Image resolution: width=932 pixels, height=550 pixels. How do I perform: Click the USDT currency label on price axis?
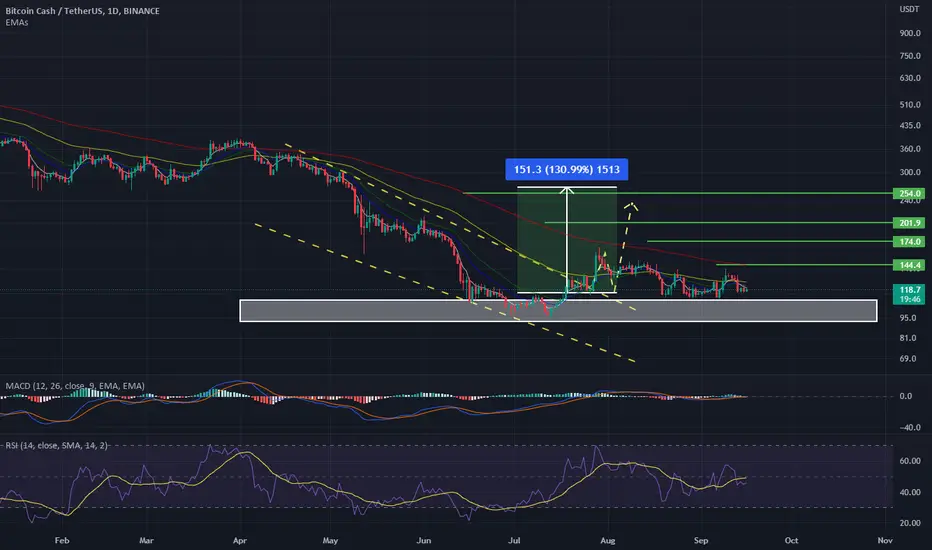tap(909, 10)
